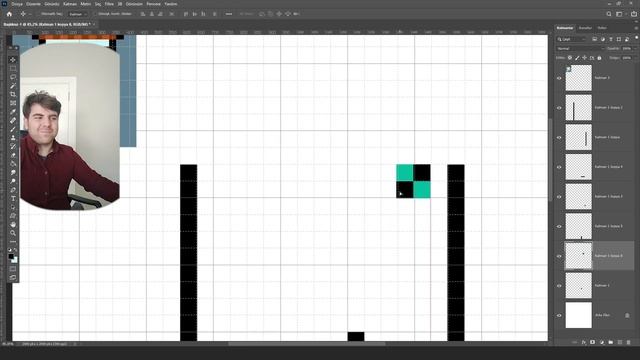This screenshot has width=640, height=360.
Task: Go to Home screen icon
Action: click(x=9, y=14)
